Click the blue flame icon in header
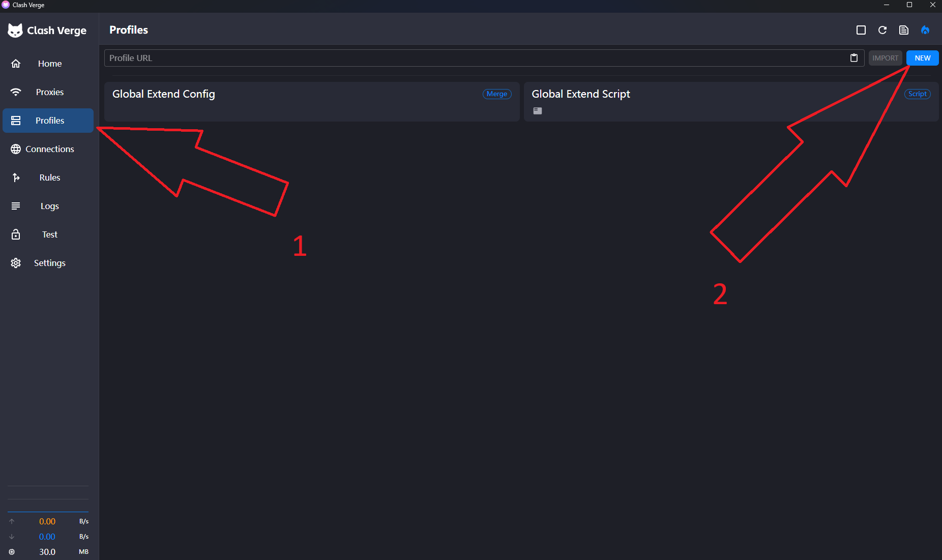Image resolution: width=942 pixels, height=560 pixels. coord(925,30)
